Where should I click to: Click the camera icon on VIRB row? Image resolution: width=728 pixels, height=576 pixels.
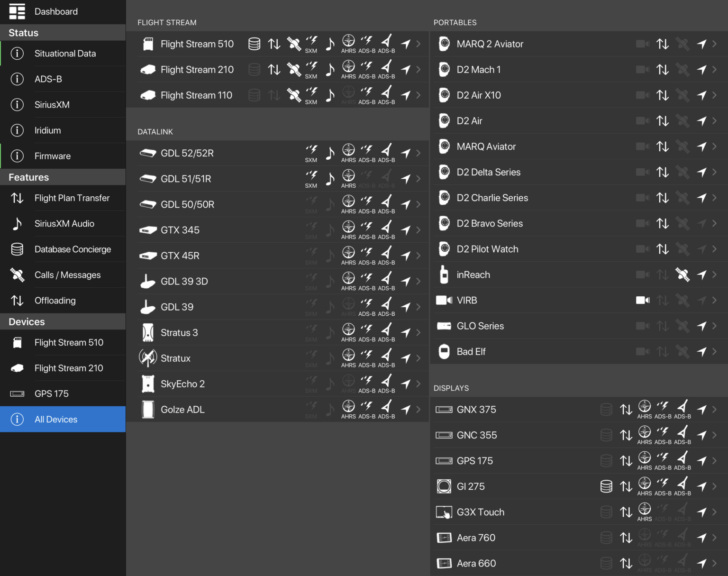[x=642, y=300]
